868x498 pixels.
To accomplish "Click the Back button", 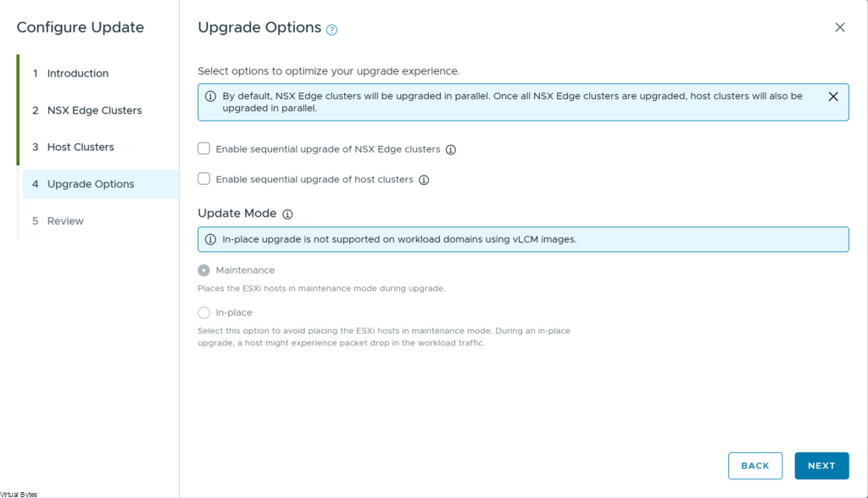I will click(754, 466).
